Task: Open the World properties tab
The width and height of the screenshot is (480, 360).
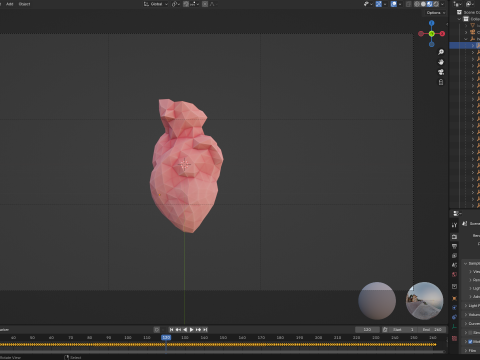Action: pos(454,274)
